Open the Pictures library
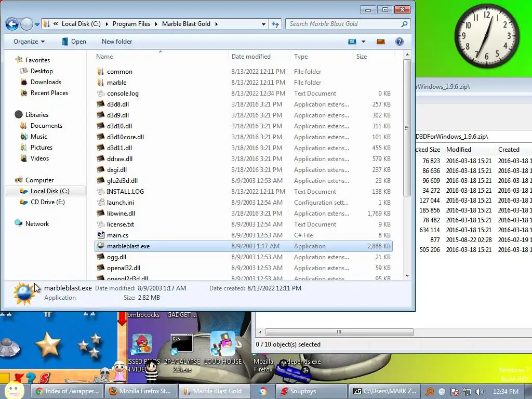 click(x=42, y=147)
